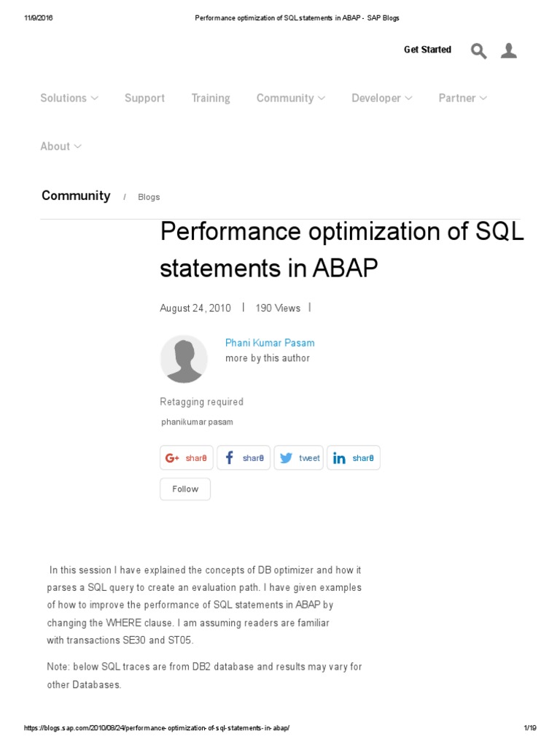Image resolution: width=560 pixels, height=747 pixels.
Task: Click the search magnifier icon
Action: (478, 50)
